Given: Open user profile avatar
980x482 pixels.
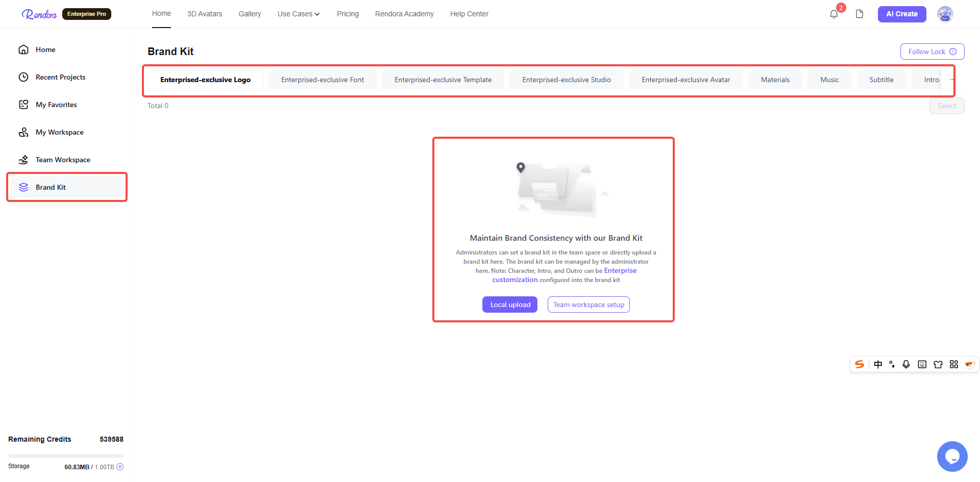Looking at the screenshot, I should [945, 14].
